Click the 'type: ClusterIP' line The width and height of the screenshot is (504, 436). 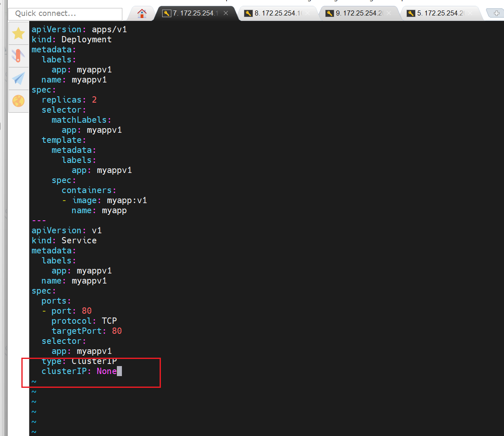coord(79,361)
